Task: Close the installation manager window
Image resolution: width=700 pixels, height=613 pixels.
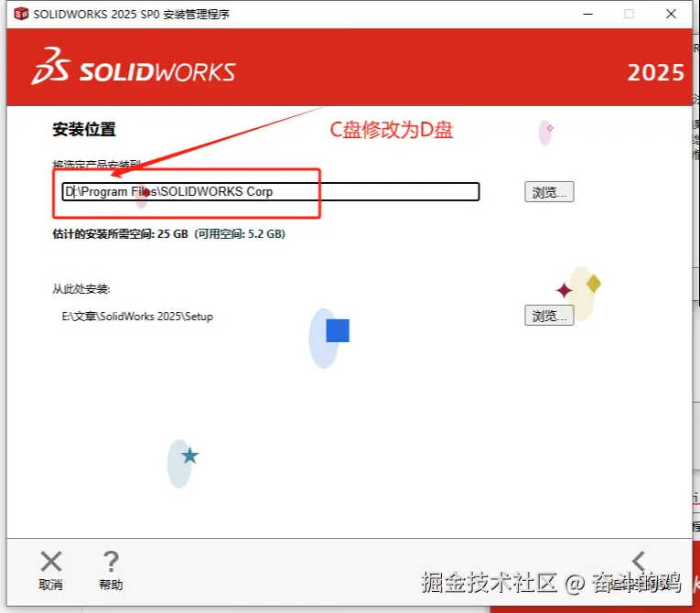Action: (671, 15)
